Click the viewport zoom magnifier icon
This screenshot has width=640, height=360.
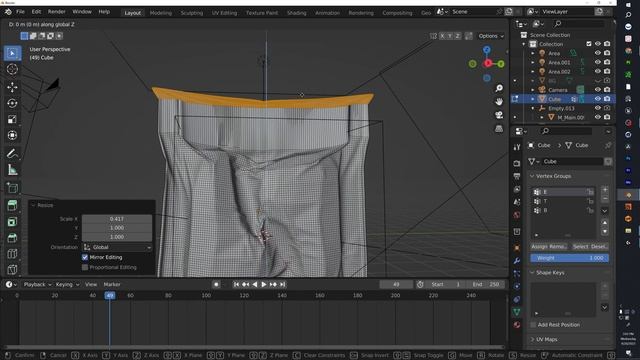tap(499, 88)
